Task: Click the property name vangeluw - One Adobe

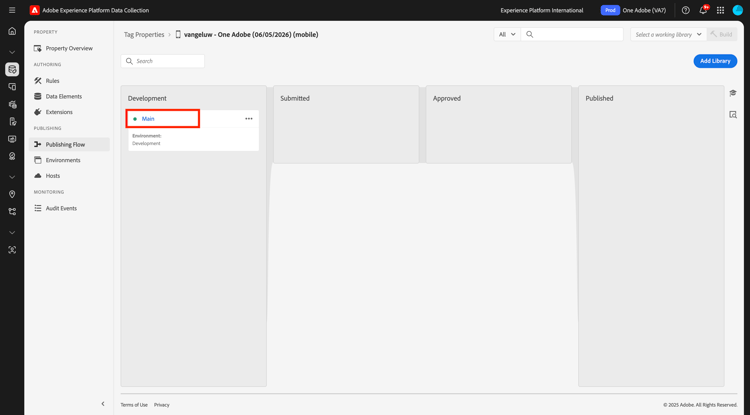Action: tap(251, 34)
